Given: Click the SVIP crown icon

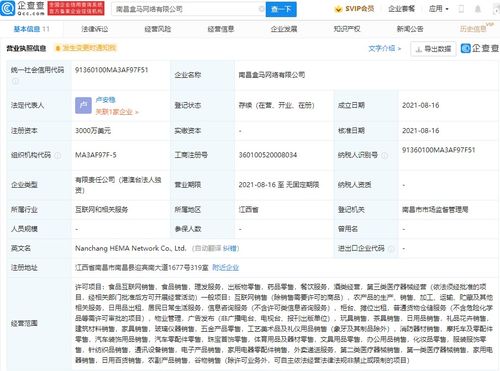Looking at the screenshot, I should click(x=338, y=9).
